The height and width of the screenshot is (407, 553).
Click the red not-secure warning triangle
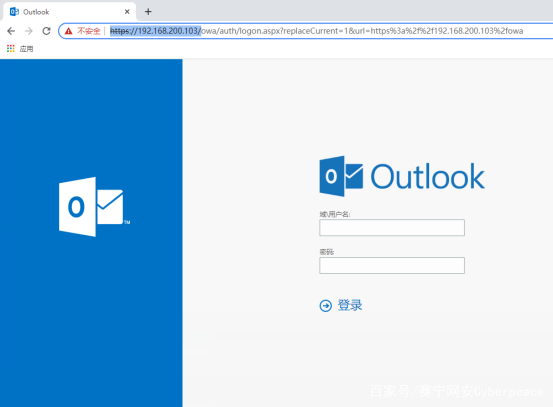[x=68, y=31]
